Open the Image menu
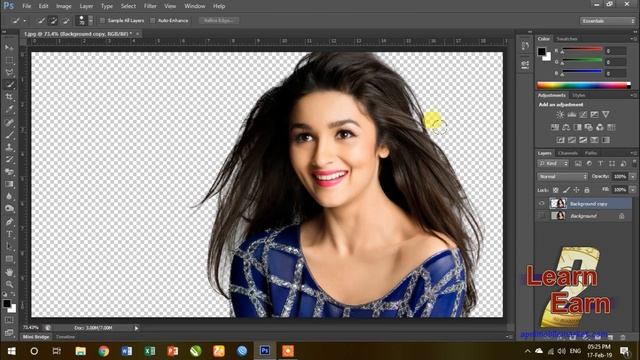 pos(64,6)
